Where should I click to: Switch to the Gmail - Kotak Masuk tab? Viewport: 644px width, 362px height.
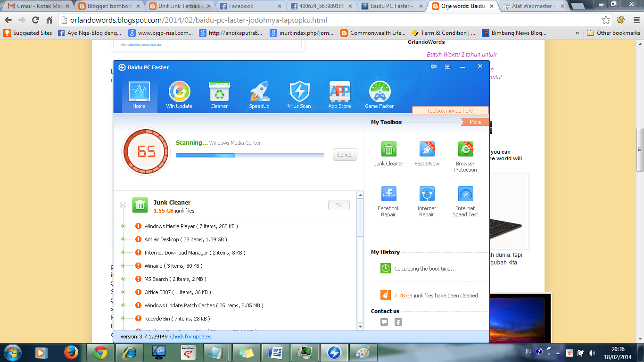click(x=38, y=6)
